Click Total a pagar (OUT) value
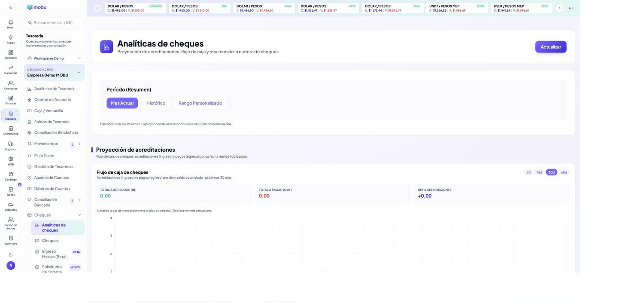 point(264,196)
